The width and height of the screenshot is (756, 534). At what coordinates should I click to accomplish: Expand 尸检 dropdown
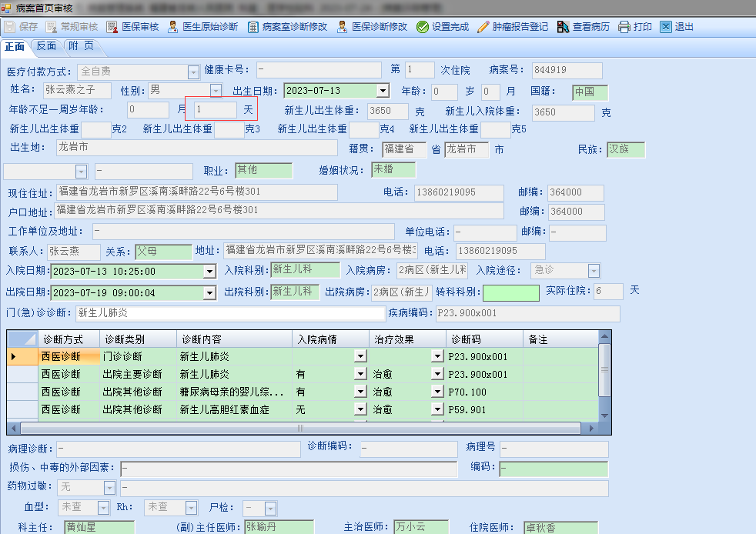tap(270, 508)
